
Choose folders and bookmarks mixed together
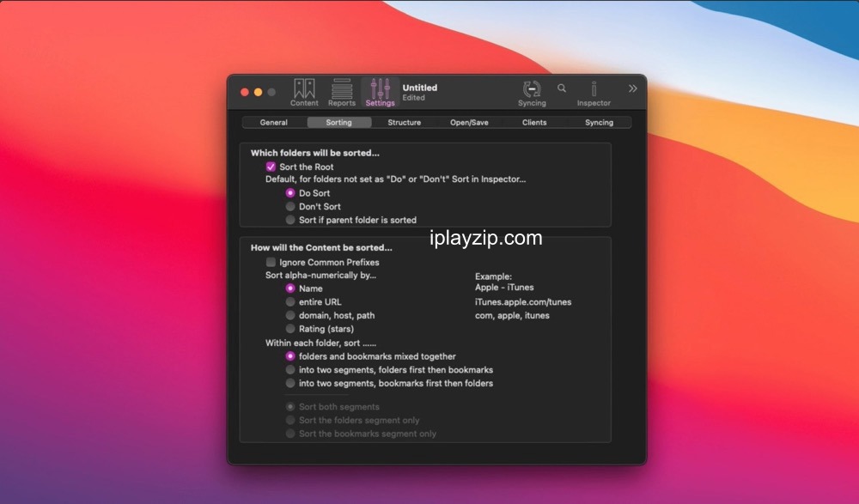pyautogui.click(x=290, y=356)
